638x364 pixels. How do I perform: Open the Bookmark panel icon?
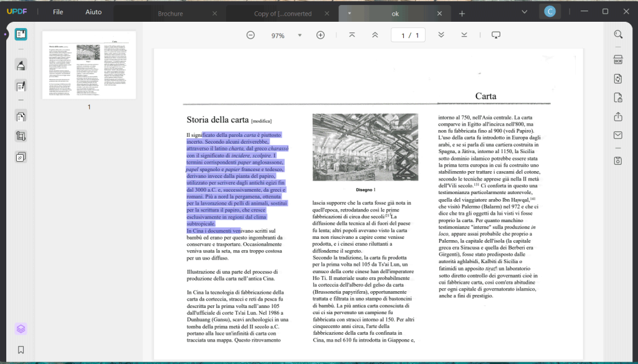(21, 350)
